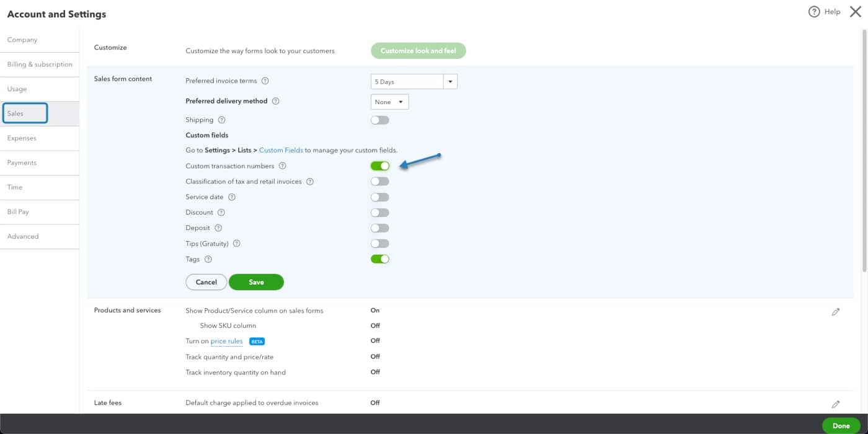Image resolution: width=868 pixels, height=434 pixels.
Task: Click Show Product/Service column on sales forms
Action: [254, 311]
